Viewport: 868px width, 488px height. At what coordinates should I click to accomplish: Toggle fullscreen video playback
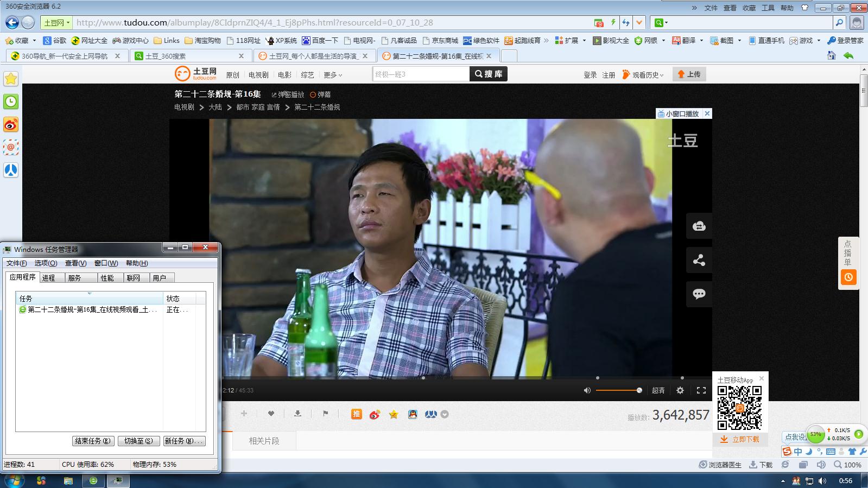coord(701,390)
